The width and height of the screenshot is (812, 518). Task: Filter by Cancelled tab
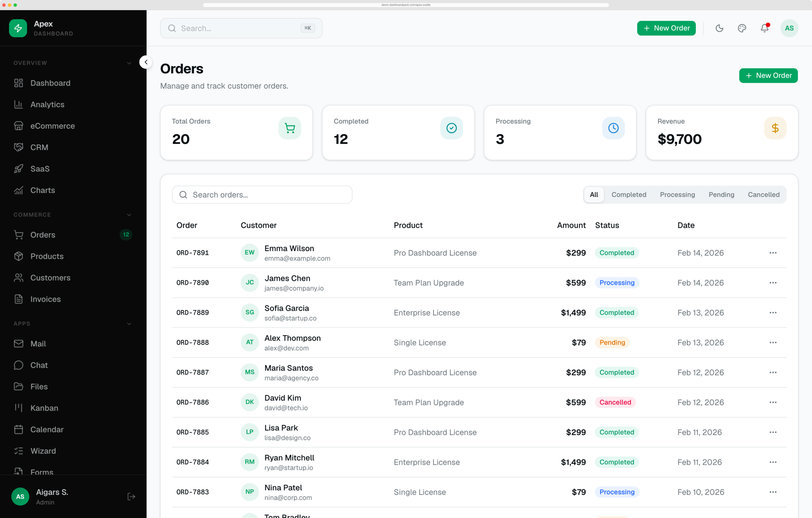pyautogui.click(x=763, y=195)
